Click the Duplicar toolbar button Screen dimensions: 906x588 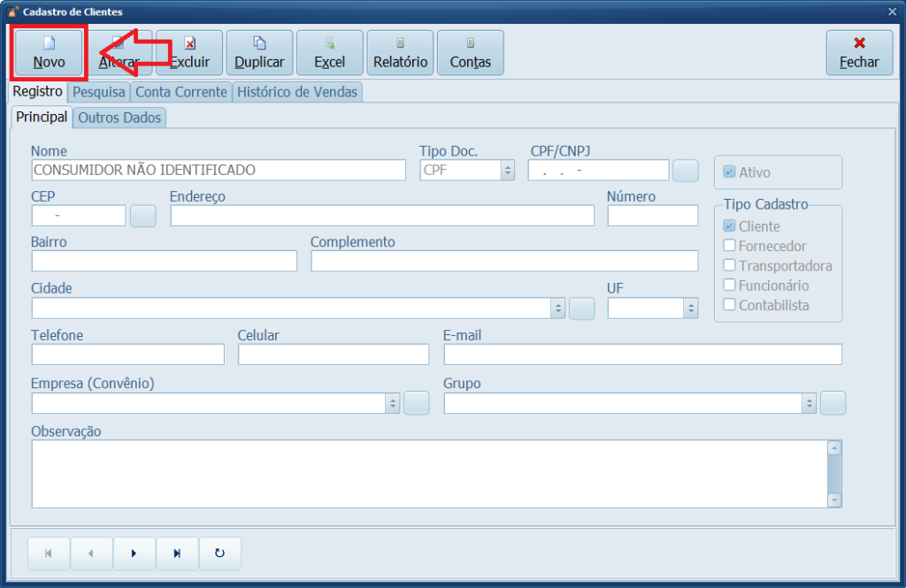point(259,53)
